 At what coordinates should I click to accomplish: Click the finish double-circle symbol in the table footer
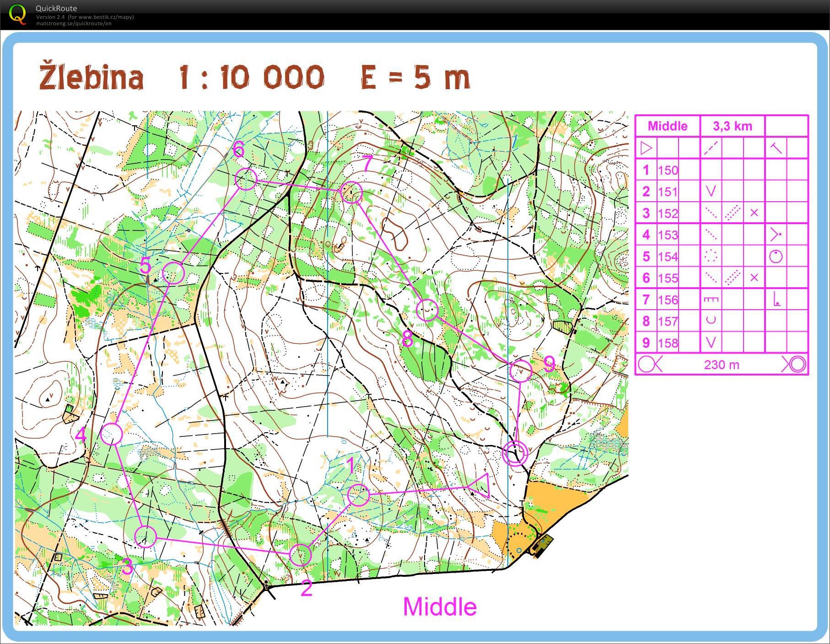point(797,365)
